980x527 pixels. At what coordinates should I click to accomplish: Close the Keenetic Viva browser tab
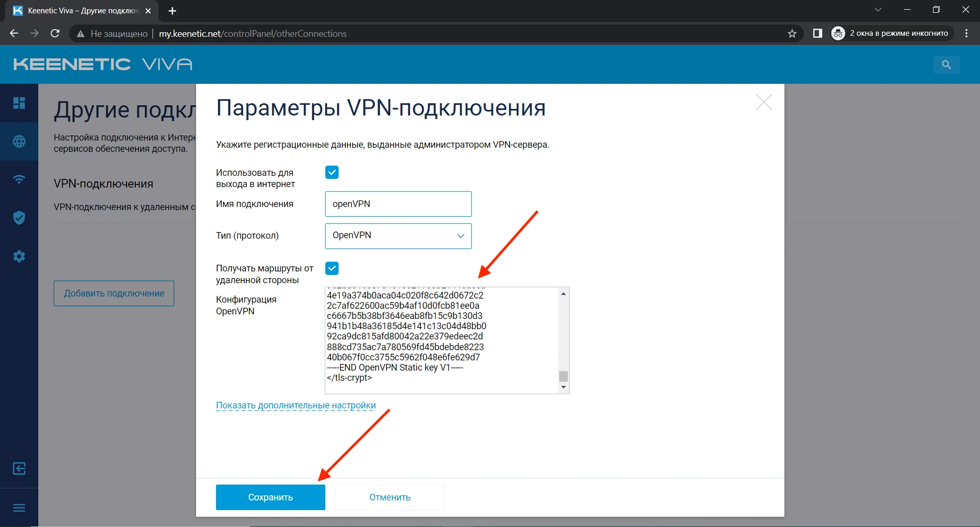[x=148, y=11]
